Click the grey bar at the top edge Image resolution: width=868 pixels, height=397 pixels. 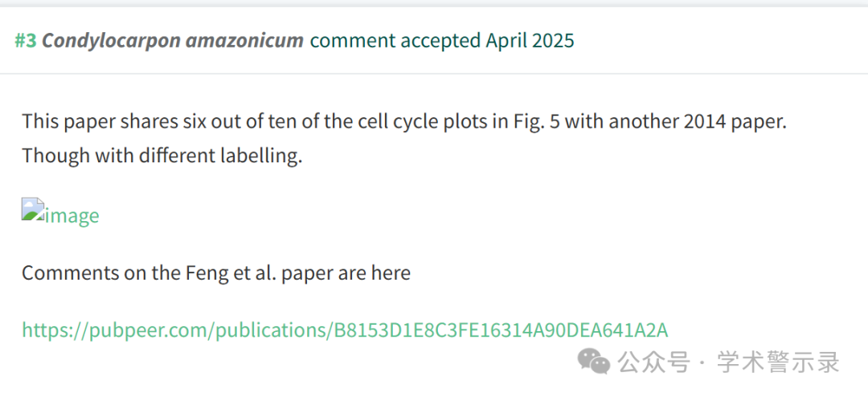(x=434, y=2)
